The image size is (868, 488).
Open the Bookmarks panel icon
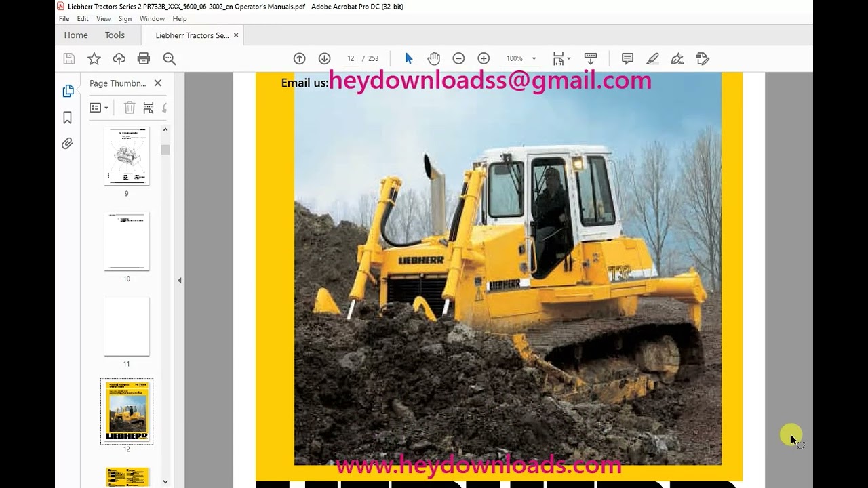click(x=67, y=118)
